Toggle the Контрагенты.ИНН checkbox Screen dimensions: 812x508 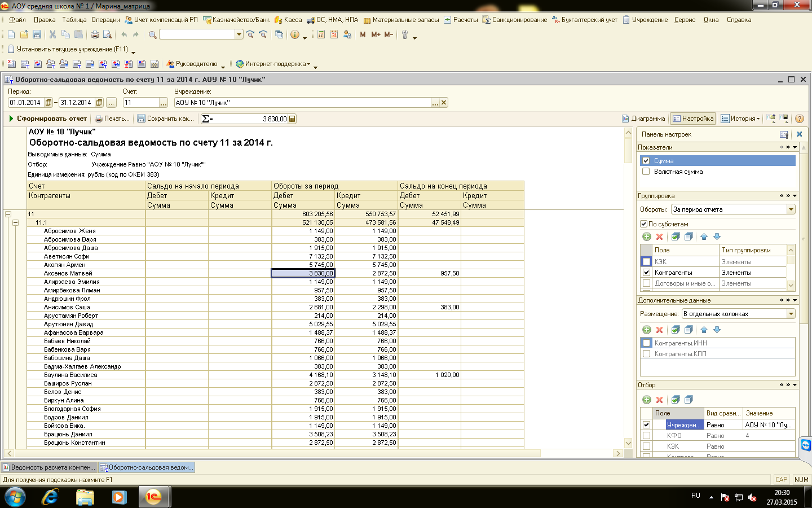point(647,343)
